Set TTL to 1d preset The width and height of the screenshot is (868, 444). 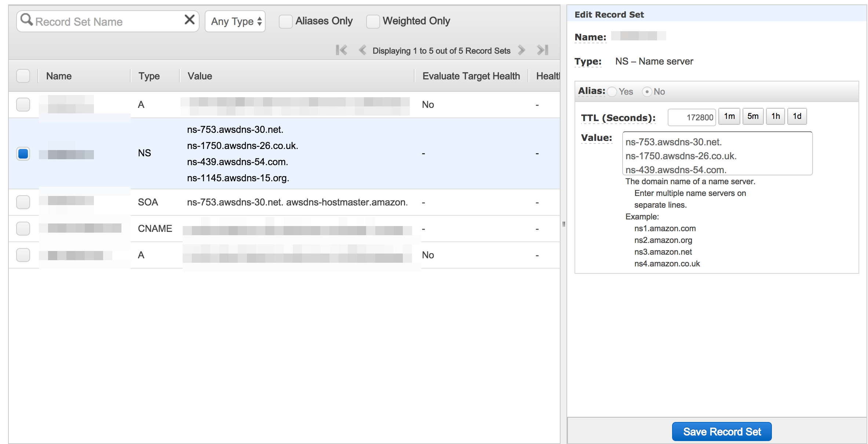797,117
